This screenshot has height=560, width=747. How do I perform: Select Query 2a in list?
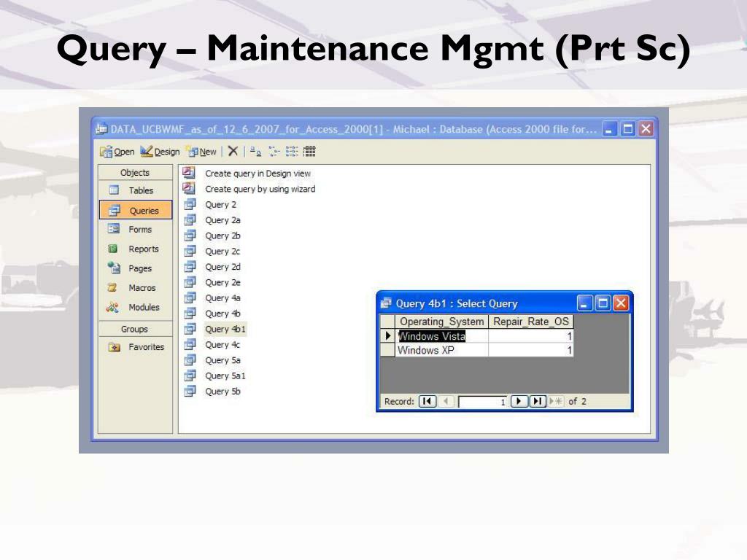point(222,220)
